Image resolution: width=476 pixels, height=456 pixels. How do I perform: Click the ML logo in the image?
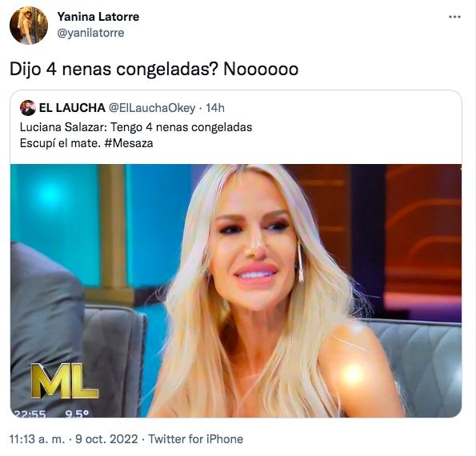pyautogui.click(x=64, y=381)
